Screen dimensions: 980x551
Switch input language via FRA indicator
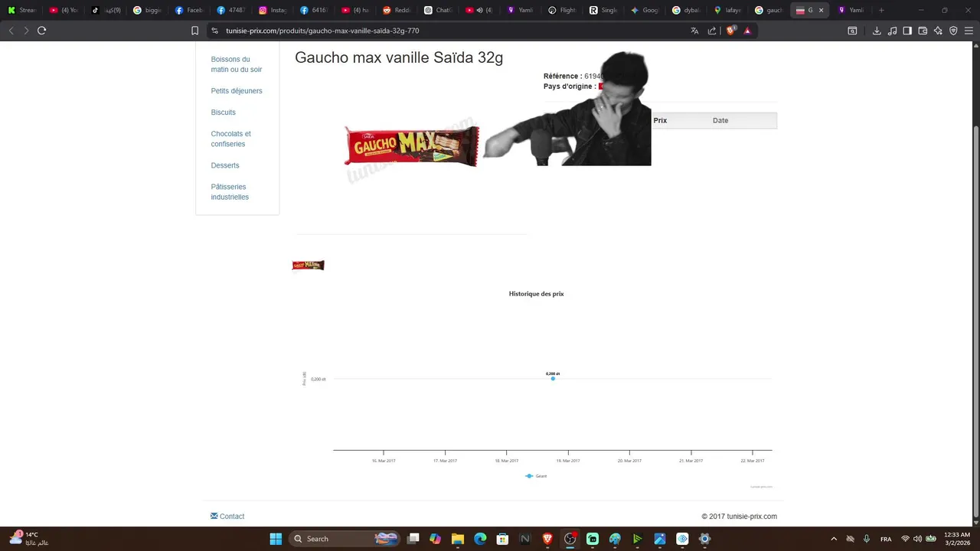tap(886, 539)
